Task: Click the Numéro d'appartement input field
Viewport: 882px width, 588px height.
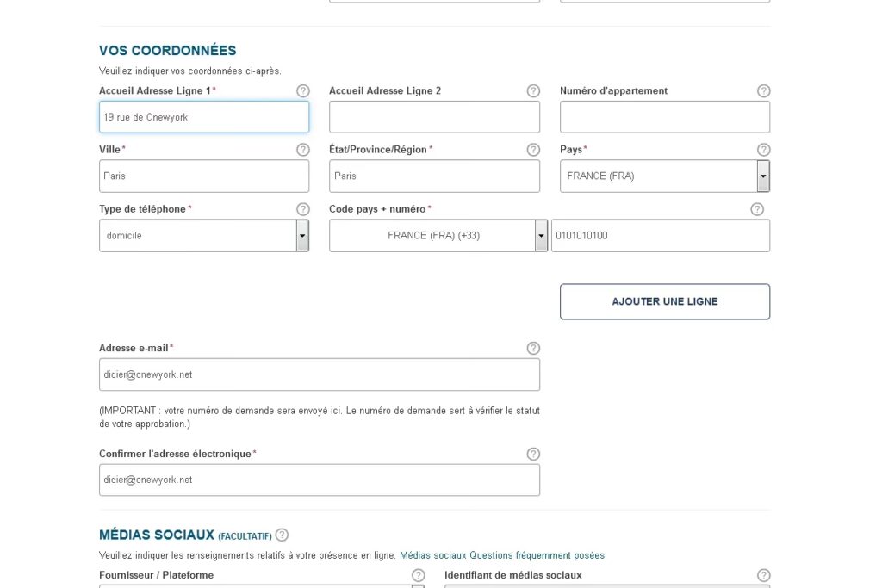Action: pos(664,117)
